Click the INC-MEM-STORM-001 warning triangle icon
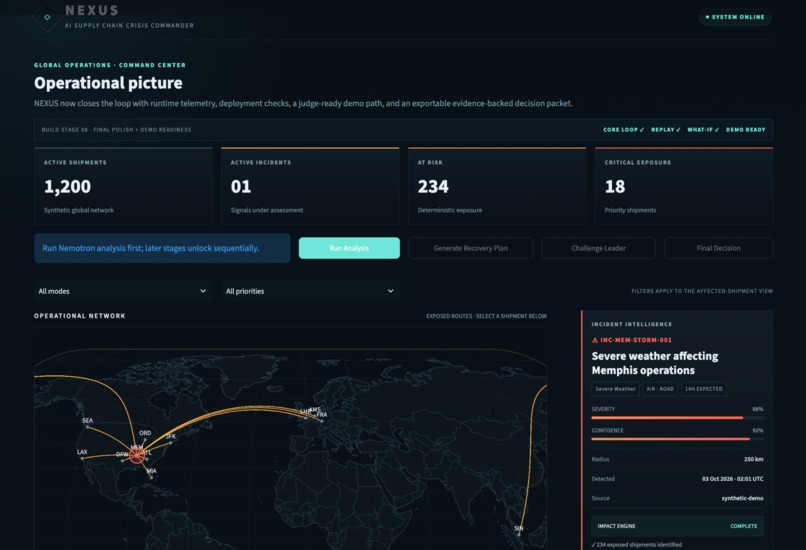 click(595, 340)
